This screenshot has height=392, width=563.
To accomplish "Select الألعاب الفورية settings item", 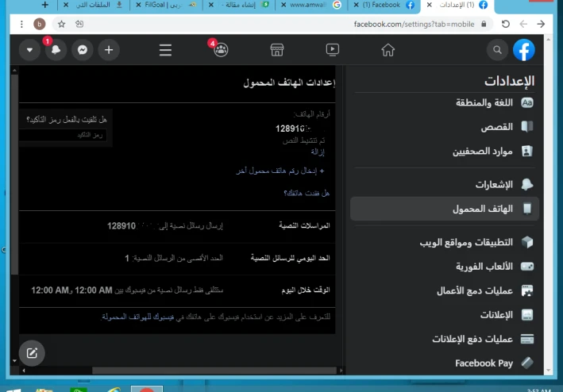I will coord(445,267).
